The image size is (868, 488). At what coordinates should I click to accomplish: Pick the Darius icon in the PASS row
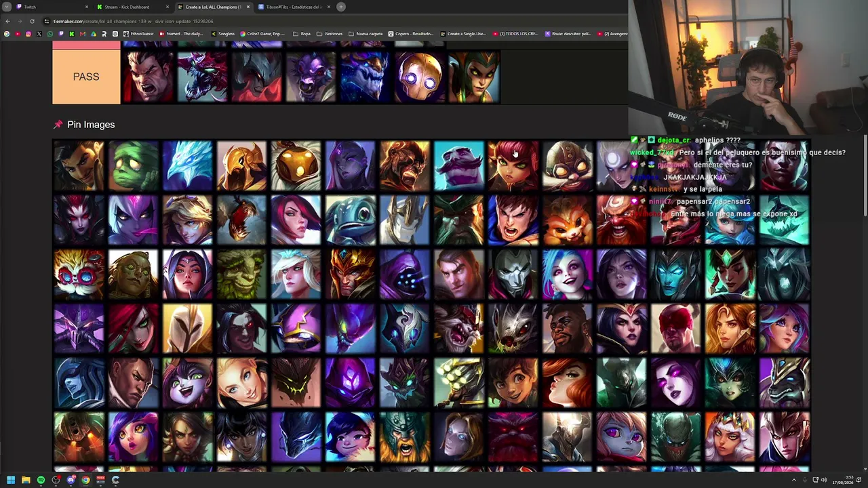[148, 77]
